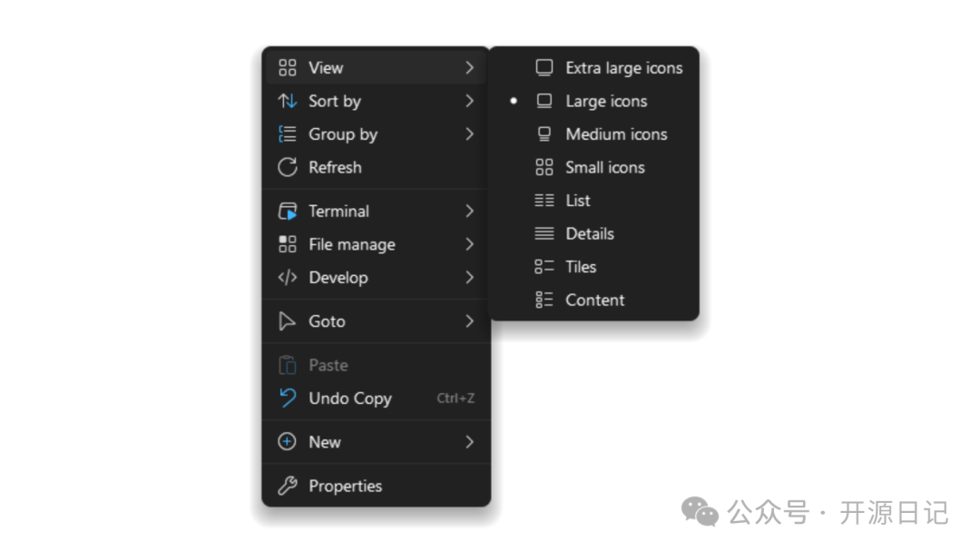
Task: Choose Extra large icons view
Action: tap(622, 68)
